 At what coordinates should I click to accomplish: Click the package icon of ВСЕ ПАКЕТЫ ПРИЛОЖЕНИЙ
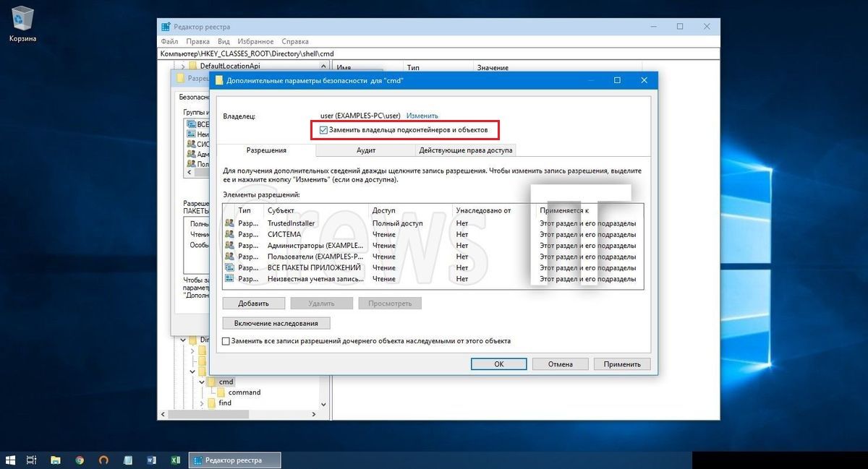pos(230,267)
